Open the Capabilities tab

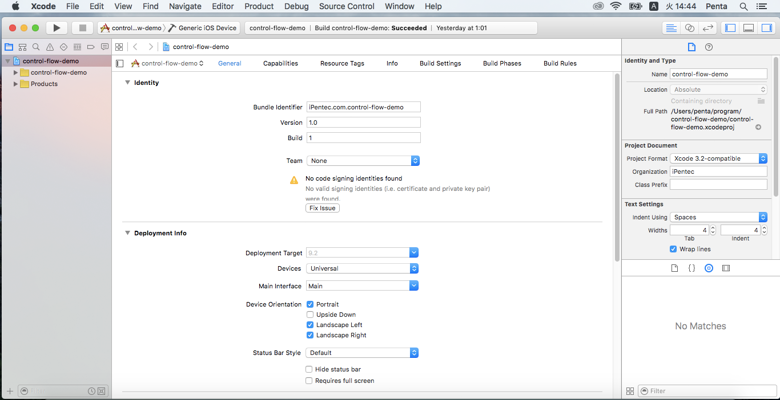pos(281,63)
